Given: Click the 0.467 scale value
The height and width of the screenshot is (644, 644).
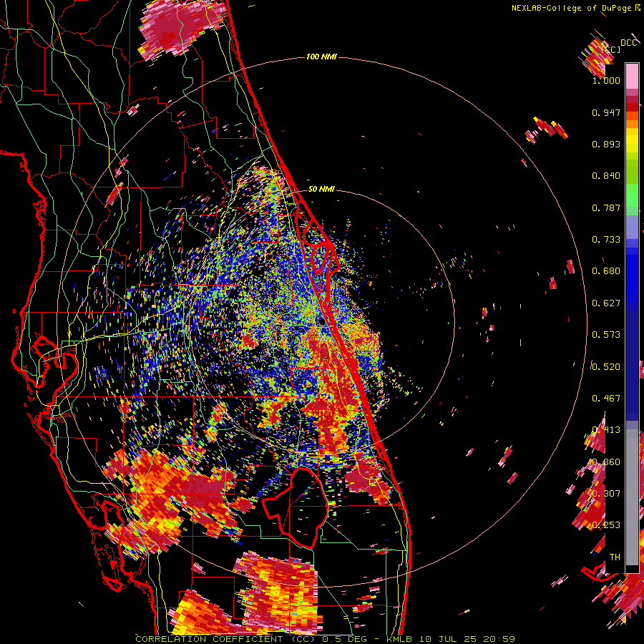Looking at the screenshot, I should [606, 399].
